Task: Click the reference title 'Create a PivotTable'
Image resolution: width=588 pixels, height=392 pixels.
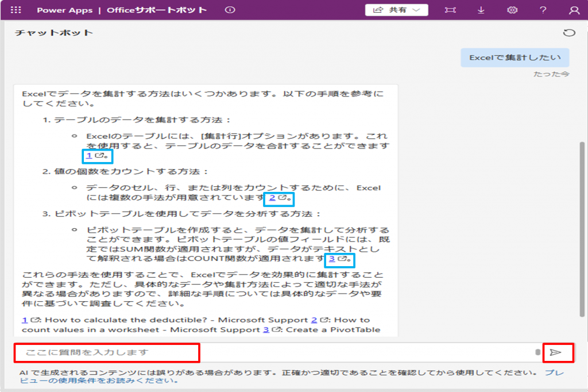Action: click(x=333, y=330)
